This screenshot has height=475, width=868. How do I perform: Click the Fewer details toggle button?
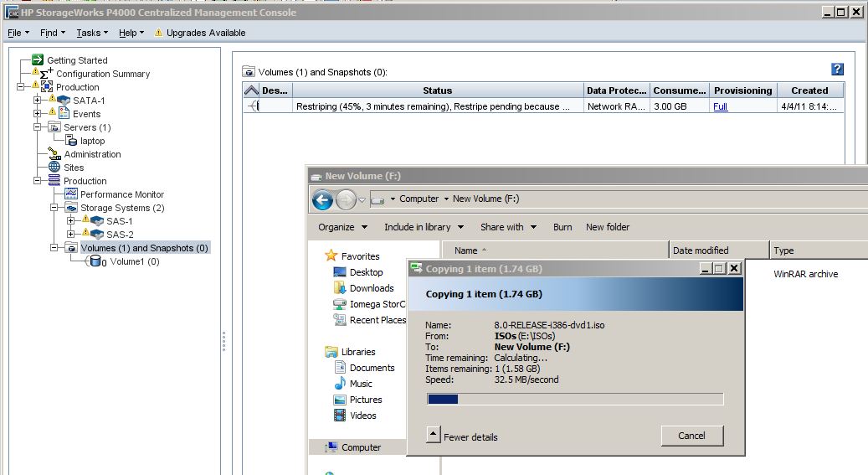click(x=434, y=435)
